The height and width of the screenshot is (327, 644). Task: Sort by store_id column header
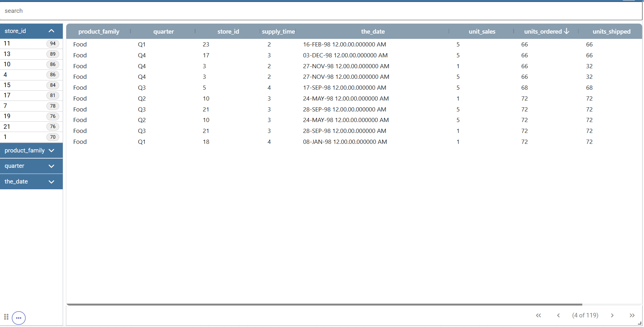coord(228,31)
